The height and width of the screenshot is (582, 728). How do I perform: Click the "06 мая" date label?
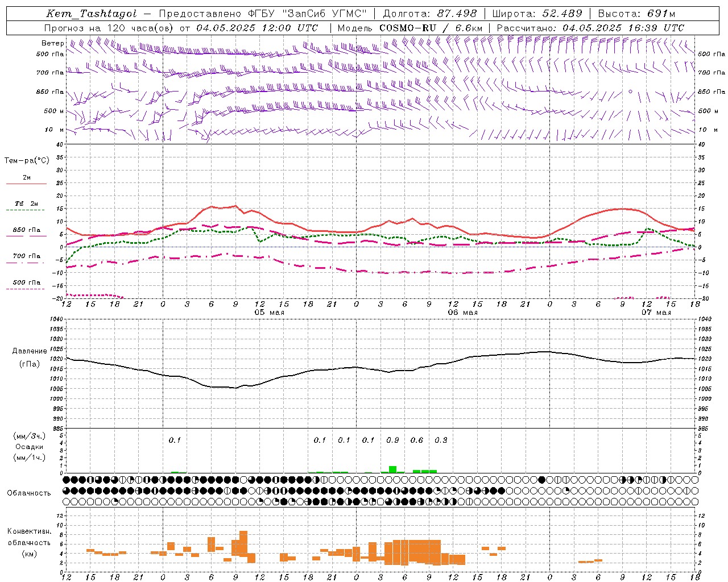pyautogui.click(x=462, y=313)
